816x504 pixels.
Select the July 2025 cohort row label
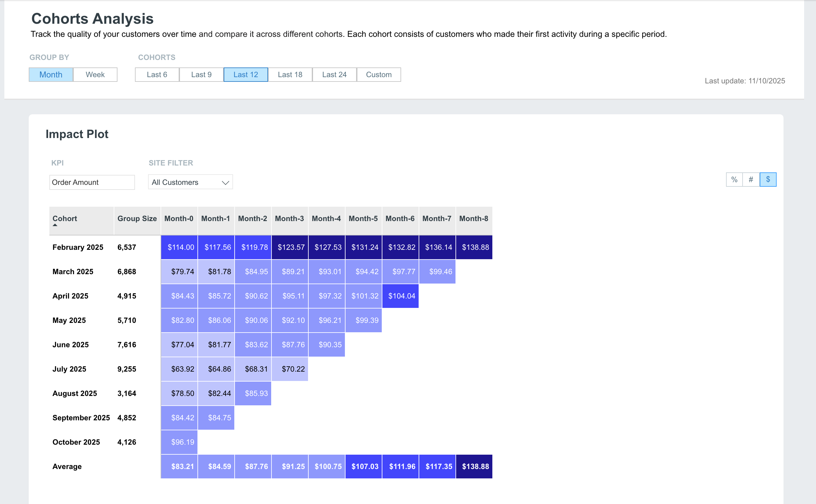[69, 369]
